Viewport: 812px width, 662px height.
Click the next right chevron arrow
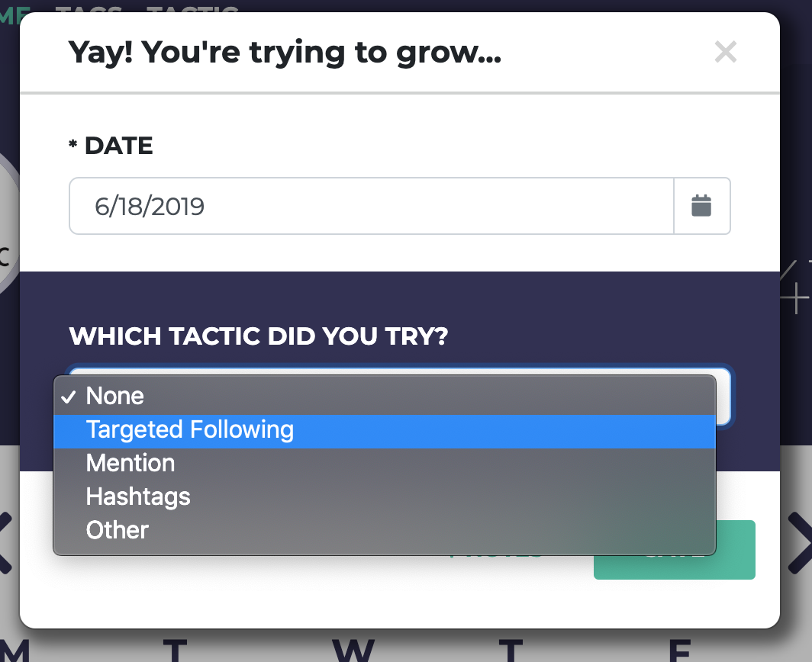click(801, 543)
